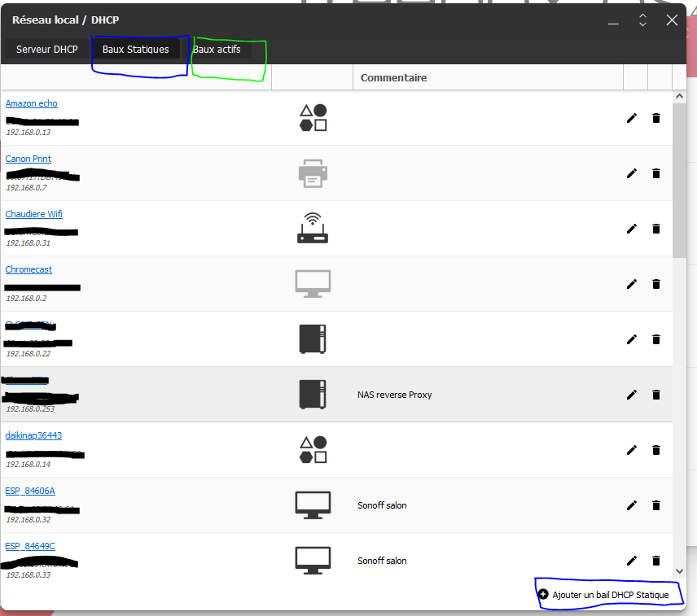Delete the ESP_84649C lease entry

tap(655, 561)
